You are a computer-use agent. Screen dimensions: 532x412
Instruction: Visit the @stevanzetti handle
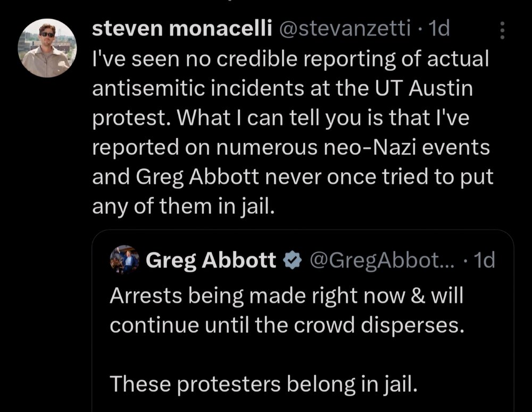[x=341, y=29]
